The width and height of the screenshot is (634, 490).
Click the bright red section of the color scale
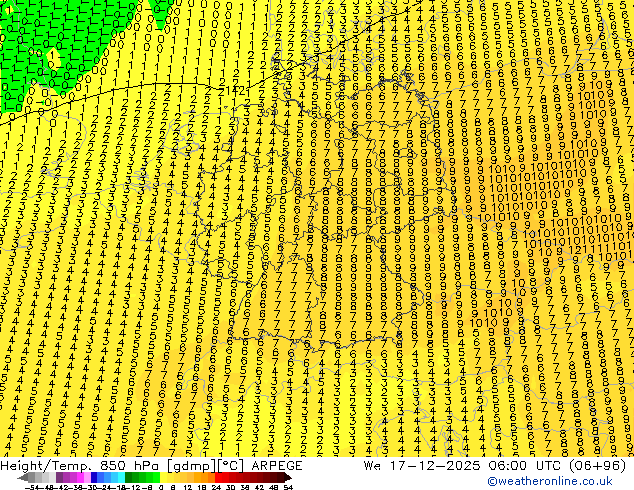tap(218, 477)
